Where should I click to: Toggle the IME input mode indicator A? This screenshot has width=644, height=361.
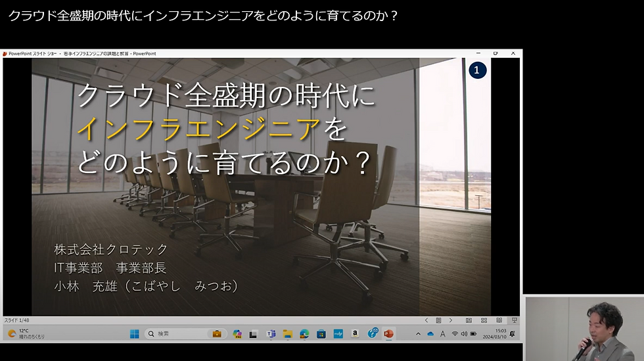443,334
